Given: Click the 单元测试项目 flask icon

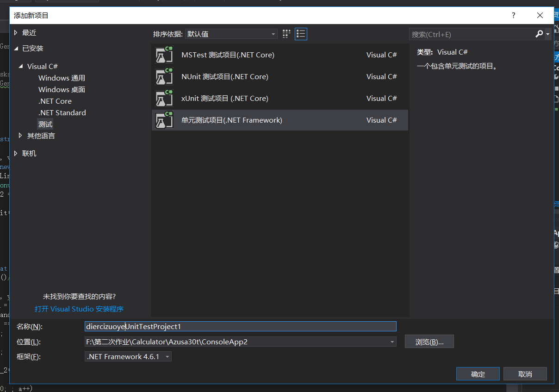Looking at the screenshot, I should click(164, 120).
